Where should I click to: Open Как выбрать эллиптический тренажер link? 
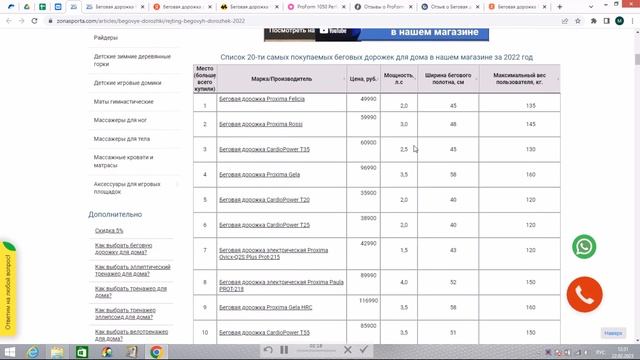click(133, 270)
